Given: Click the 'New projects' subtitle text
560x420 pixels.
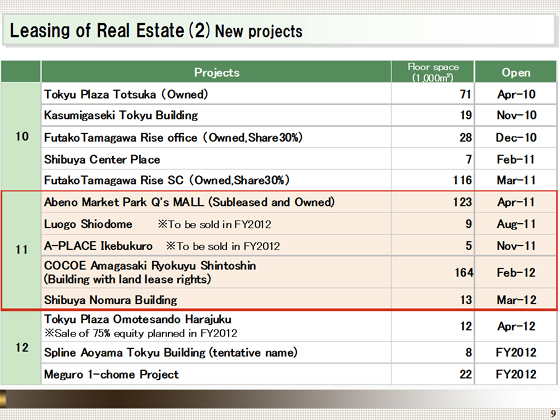Looking at the screenshot, I should (x=259, y=31).
